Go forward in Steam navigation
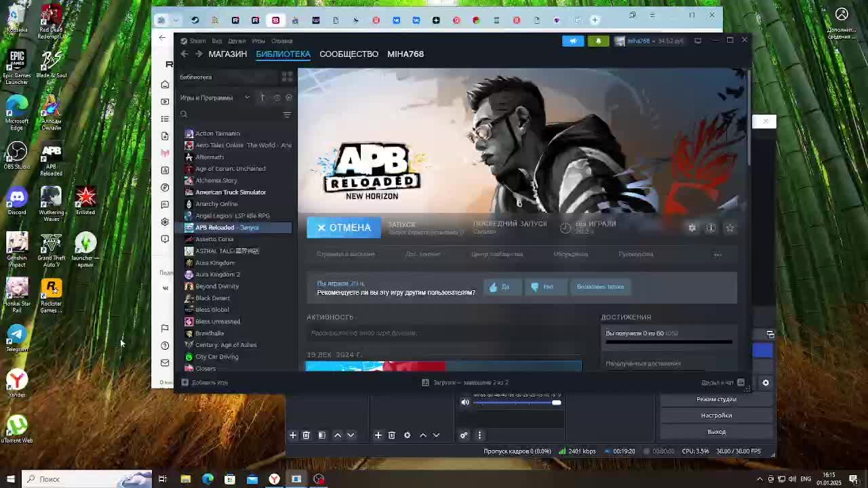 (199, 54)
